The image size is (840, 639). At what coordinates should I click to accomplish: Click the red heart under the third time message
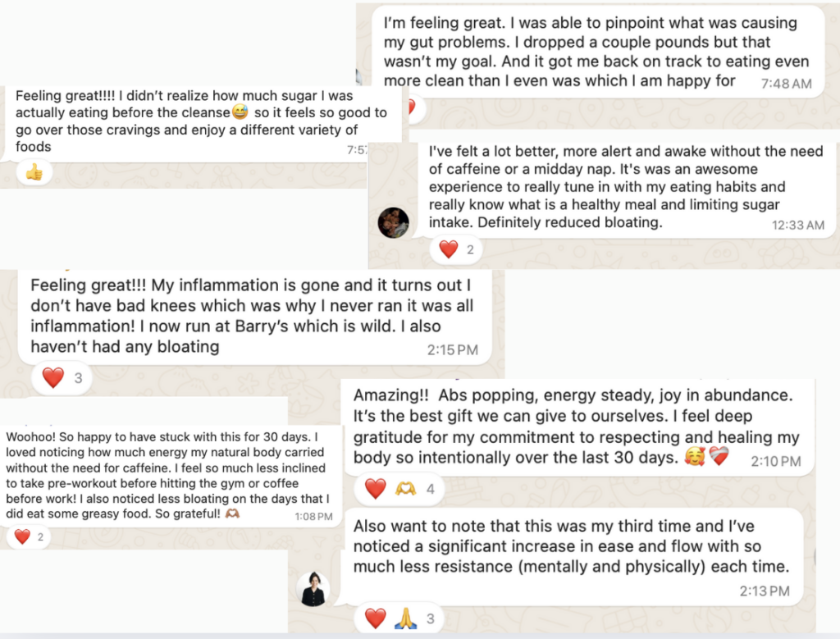(375, 618)
